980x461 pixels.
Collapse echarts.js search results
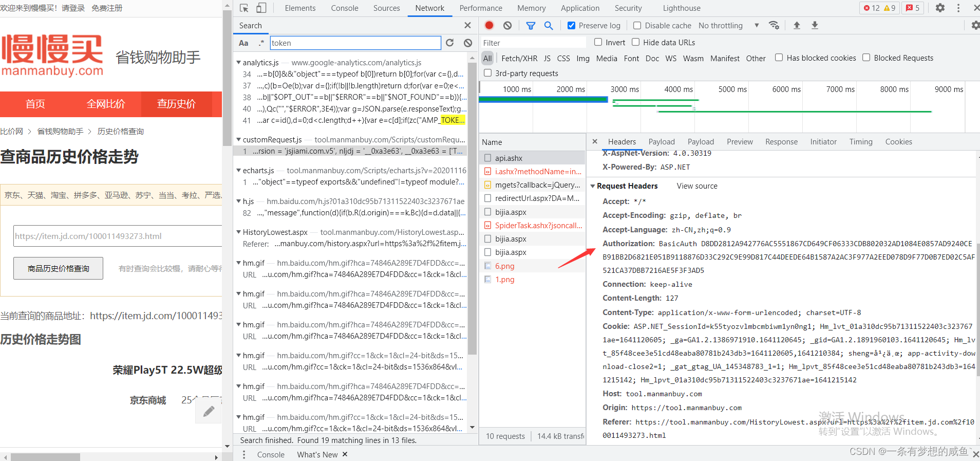click(238, 171)
